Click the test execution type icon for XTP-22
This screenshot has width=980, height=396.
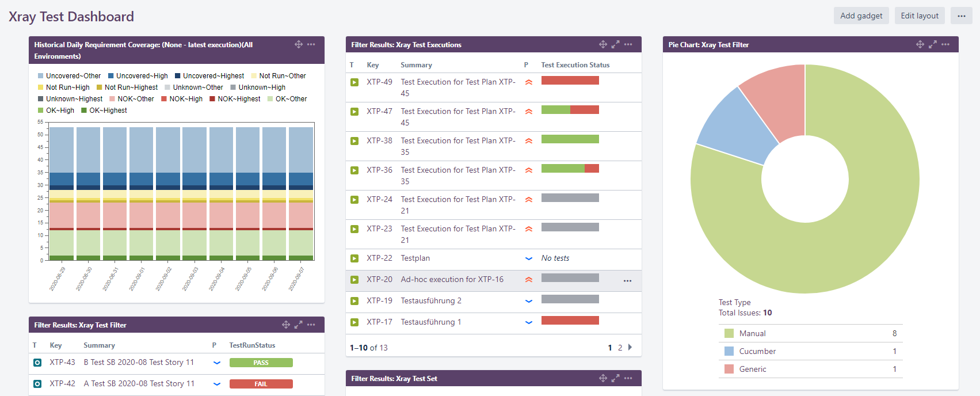(x=354, y=258)
